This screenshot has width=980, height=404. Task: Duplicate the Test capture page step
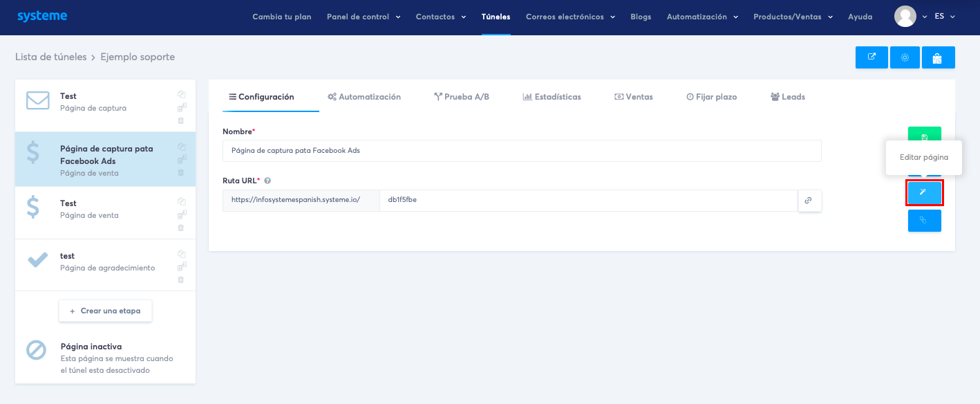[182, 93]
